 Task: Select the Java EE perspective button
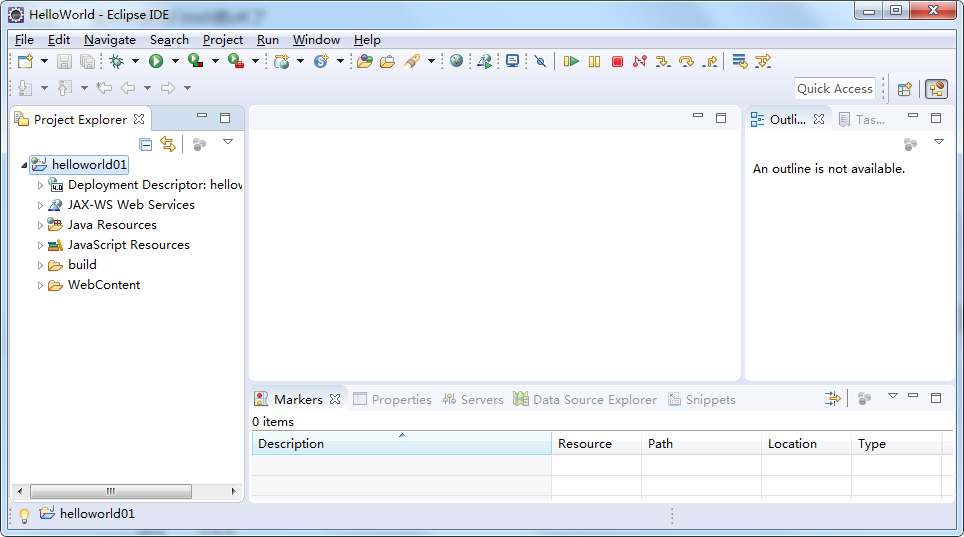pyautogui.click(x=936, y=89)
